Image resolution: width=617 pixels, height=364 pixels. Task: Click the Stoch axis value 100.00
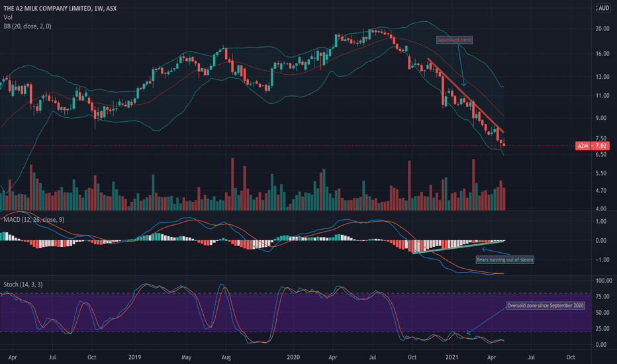coord(604,281)
